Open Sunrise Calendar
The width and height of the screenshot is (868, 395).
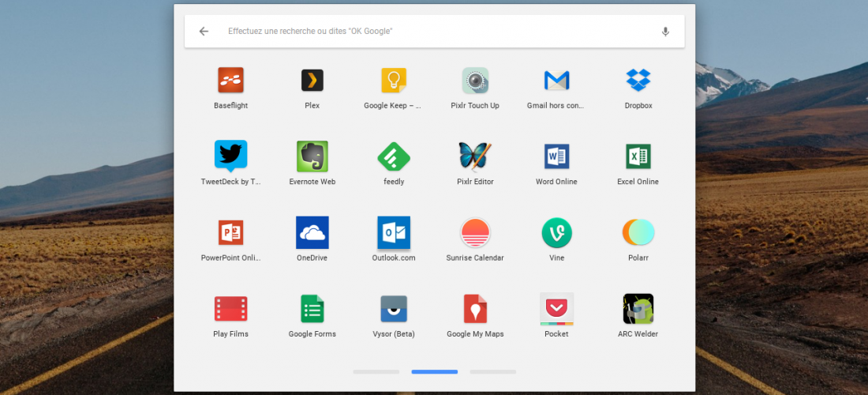(475, 232)
